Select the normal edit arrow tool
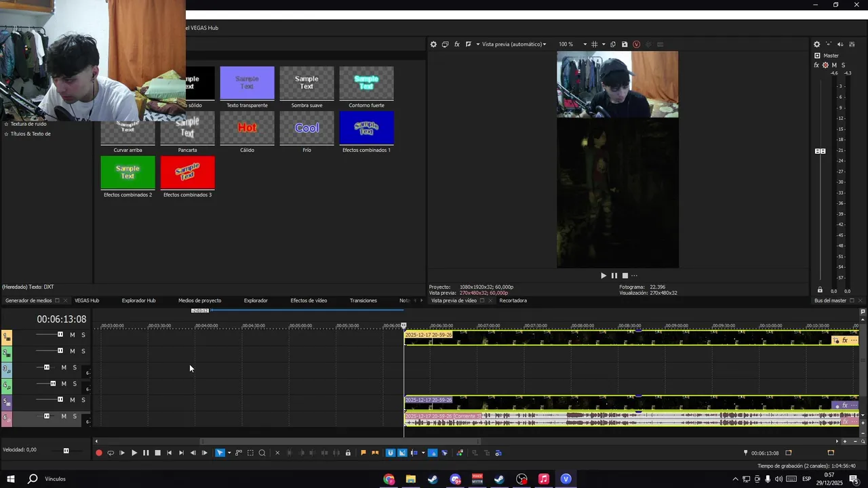Viewport: 868px width, 488px height. point(220,453)
